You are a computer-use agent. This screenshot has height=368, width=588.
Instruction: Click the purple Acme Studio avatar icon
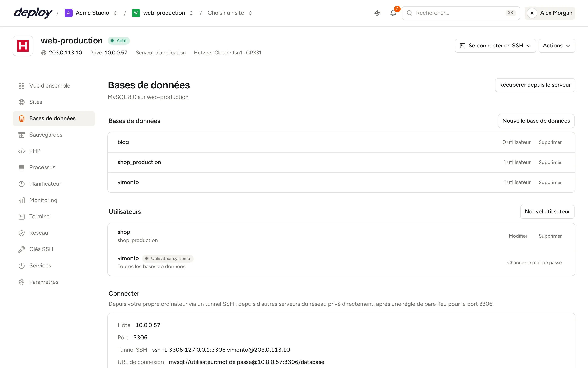click(x=68, y=13)
